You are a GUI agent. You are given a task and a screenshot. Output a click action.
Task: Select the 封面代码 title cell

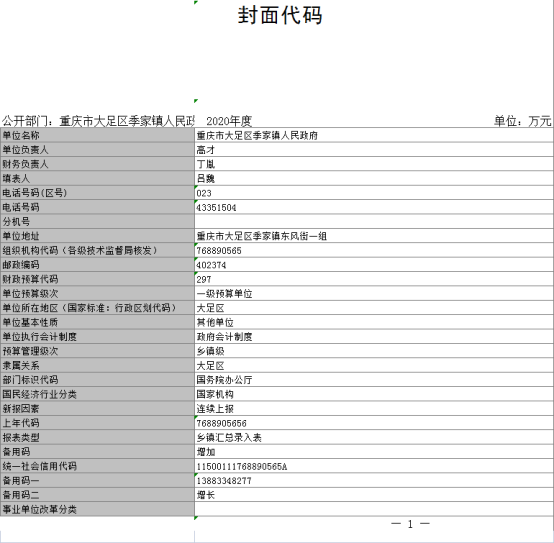tap(279, 16)
